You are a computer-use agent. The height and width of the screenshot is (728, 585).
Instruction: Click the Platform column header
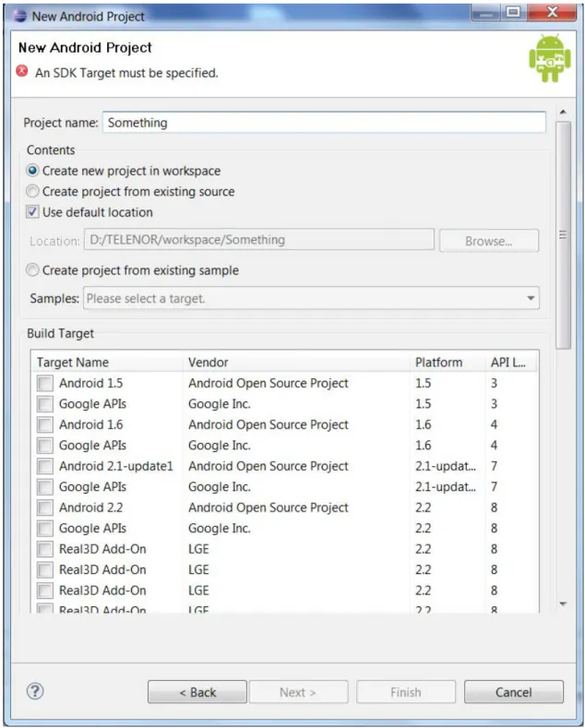tap(448, 362)
